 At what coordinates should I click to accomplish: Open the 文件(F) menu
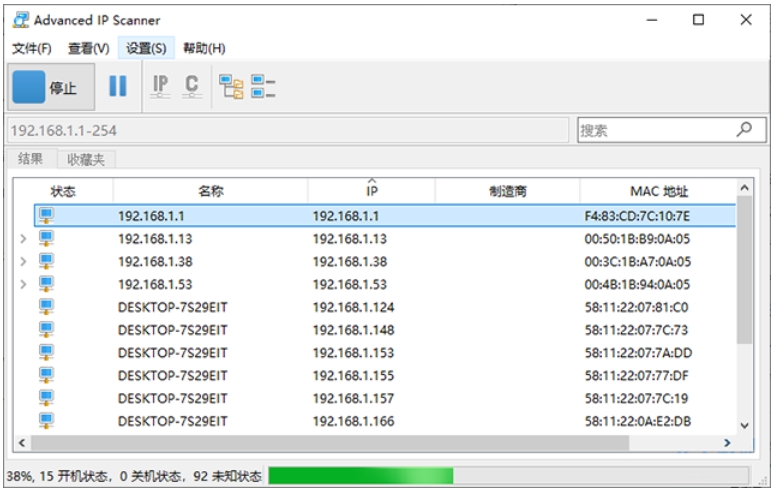[32, 48]
